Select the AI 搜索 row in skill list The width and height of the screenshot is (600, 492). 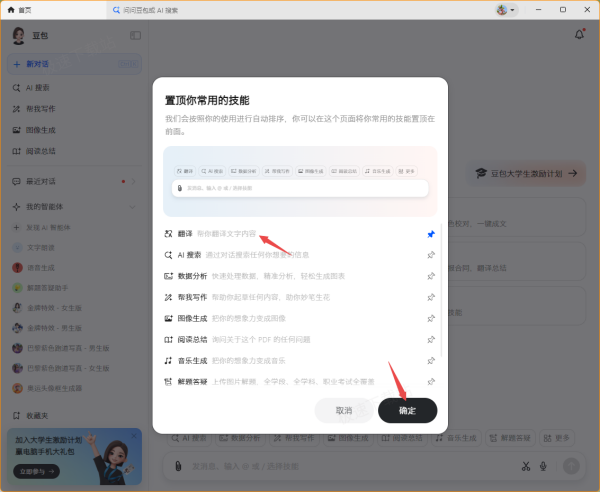[300, 255]
